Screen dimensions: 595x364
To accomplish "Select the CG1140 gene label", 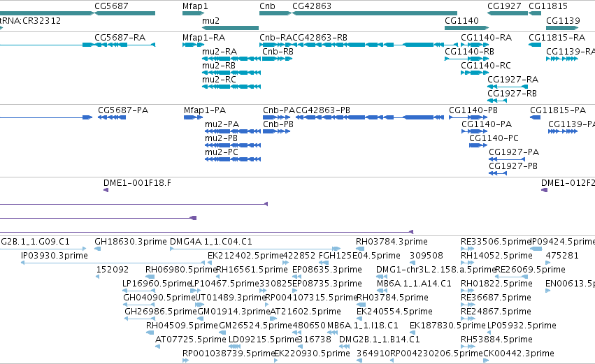I will click(461, 20).
